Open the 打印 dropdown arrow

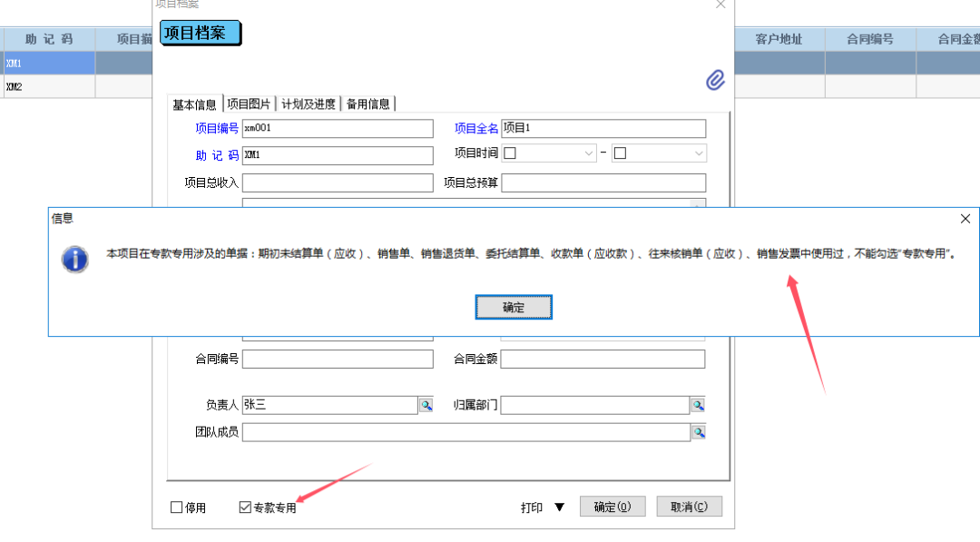point(559,507)
